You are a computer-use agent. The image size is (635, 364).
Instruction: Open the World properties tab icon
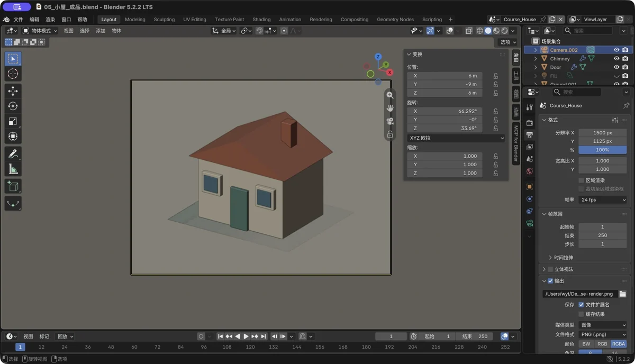pyautogui.click(x=530, y=171)
